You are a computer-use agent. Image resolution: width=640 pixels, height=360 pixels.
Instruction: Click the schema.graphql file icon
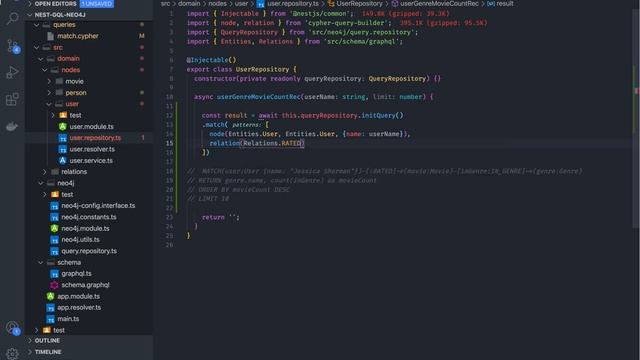(x=54, y=285)
